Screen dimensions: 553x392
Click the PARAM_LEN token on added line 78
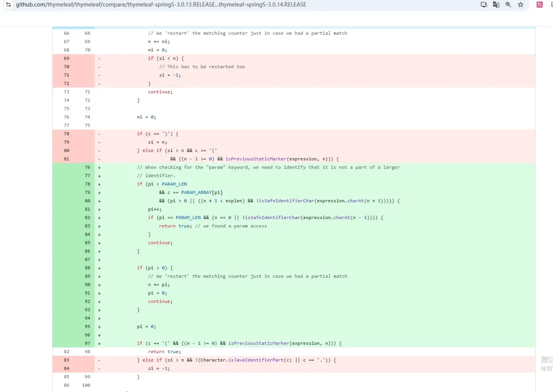[174, 184]
